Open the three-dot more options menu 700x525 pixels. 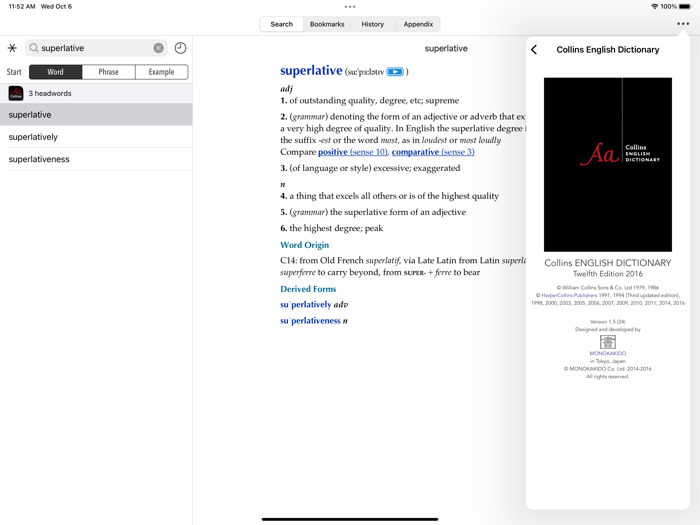click(x=683, y=24)
